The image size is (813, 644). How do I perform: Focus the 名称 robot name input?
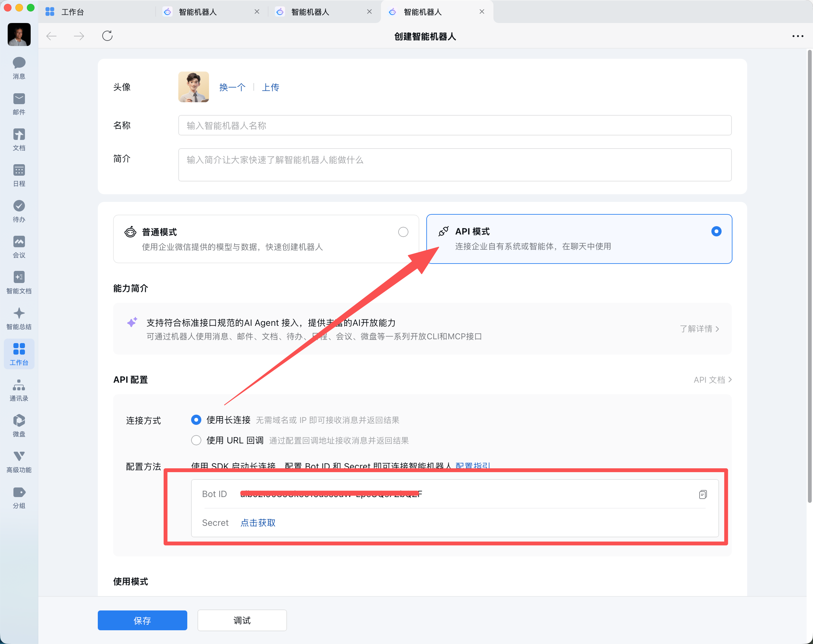[455, 125]
